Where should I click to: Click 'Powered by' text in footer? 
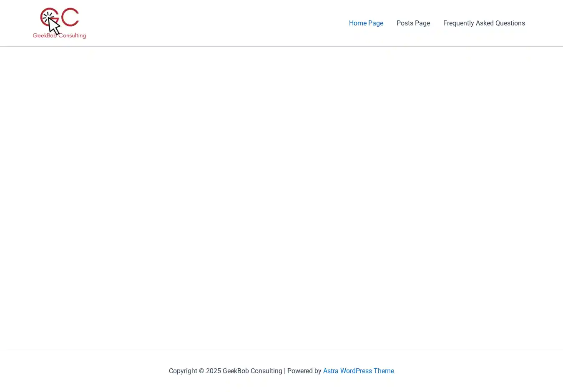[304, 371]
